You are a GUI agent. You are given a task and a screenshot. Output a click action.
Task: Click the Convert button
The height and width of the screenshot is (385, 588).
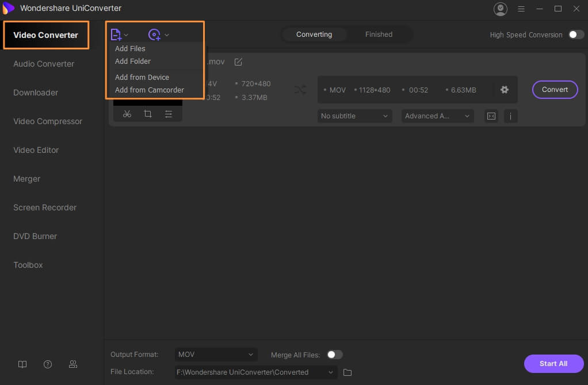[x=555, y=90]
